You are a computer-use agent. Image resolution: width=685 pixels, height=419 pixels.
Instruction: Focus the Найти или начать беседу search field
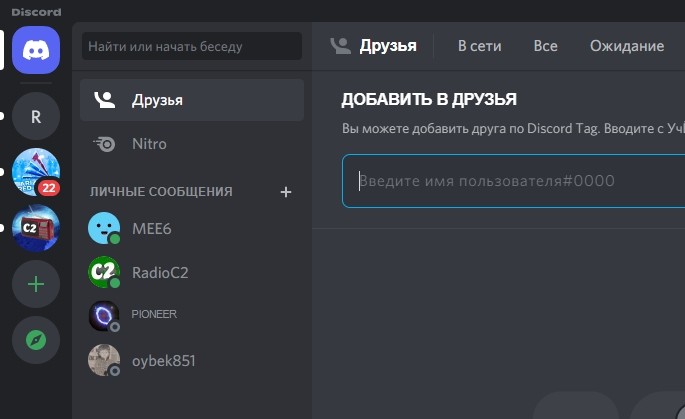[192, 46]
